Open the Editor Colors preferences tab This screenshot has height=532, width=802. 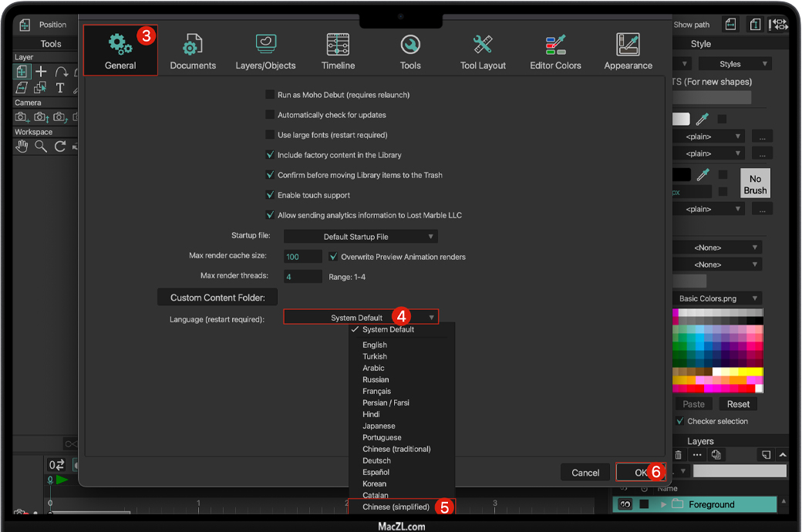click(x=555, y=51)
